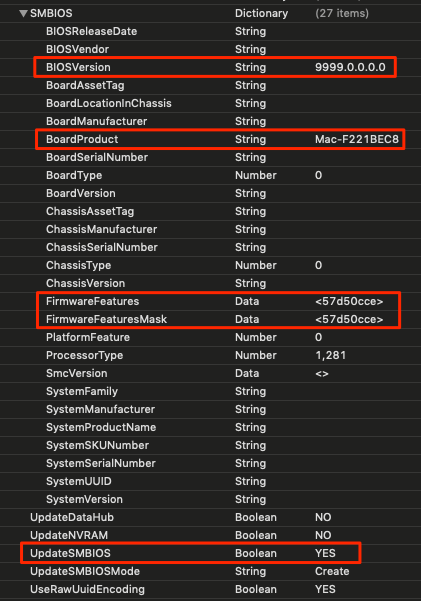Select the BIOSVersion key
Screen dimensions: 421x601
point(78,67)
